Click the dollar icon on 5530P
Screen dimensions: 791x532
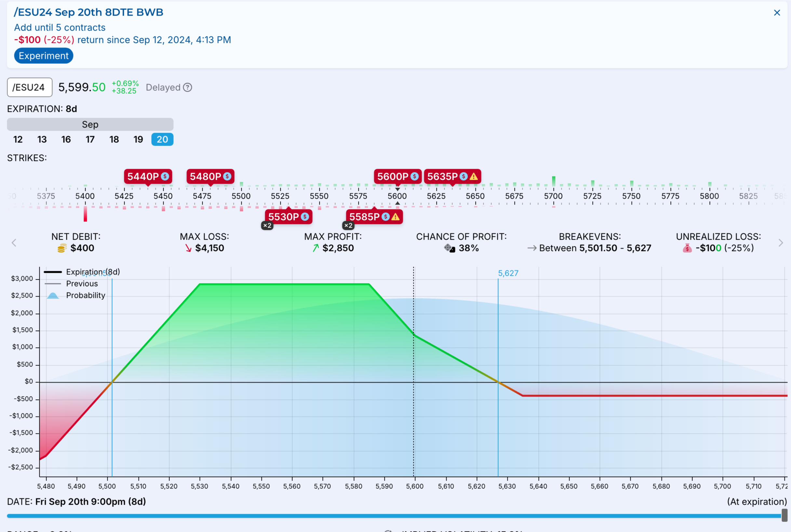click(x=305, y=217)
